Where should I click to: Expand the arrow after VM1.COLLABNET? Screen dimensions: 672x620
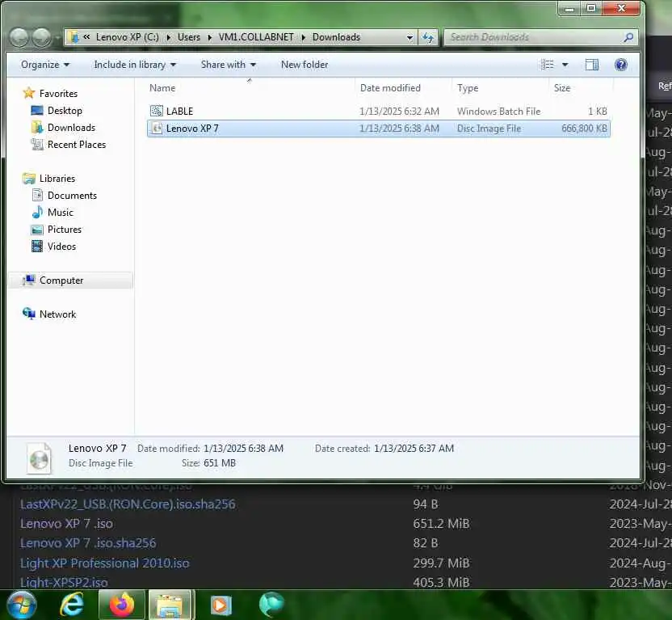click(x=303, y=37)
